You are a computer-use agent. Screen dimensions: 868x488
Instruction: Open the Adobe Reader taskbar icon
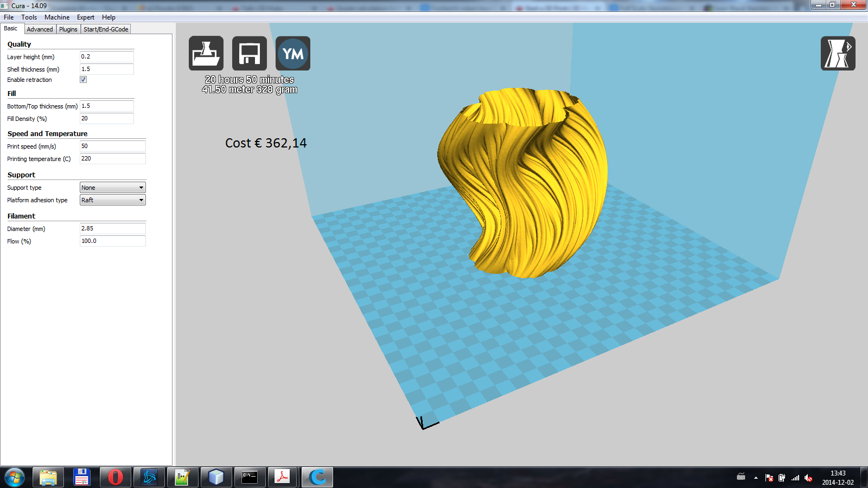click(x=283, y=477)
